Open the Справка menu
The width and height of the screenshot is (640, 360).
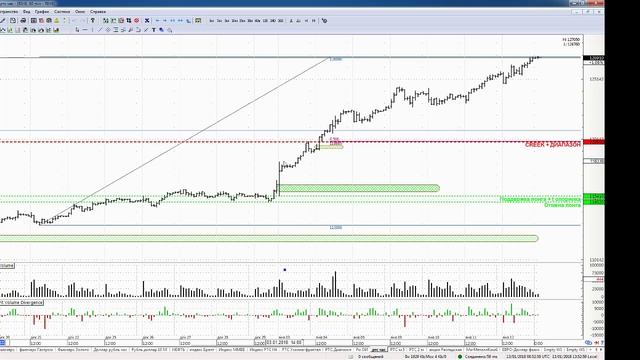tap(98, 12)
